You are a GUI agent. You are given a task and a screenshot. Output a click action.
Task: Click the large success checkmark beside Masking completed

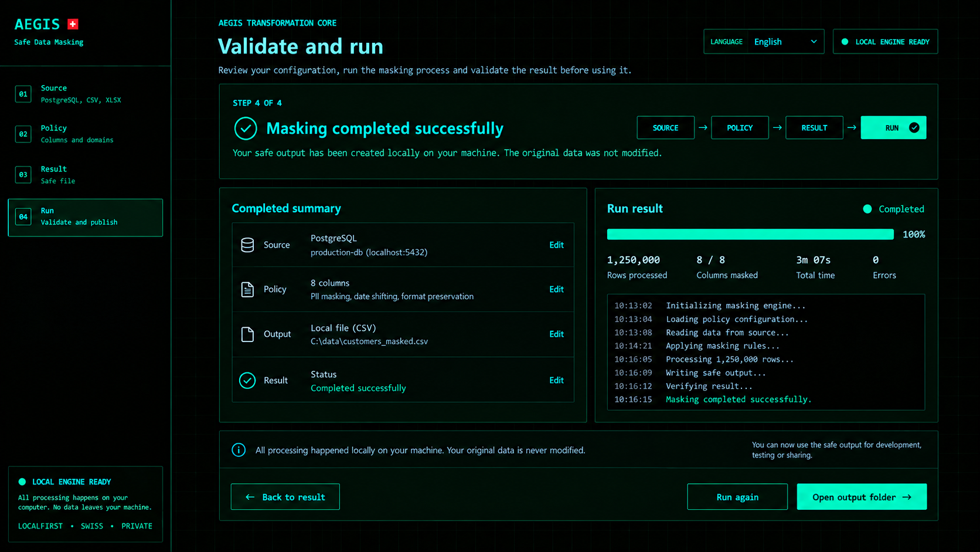[x=246, y=128]
